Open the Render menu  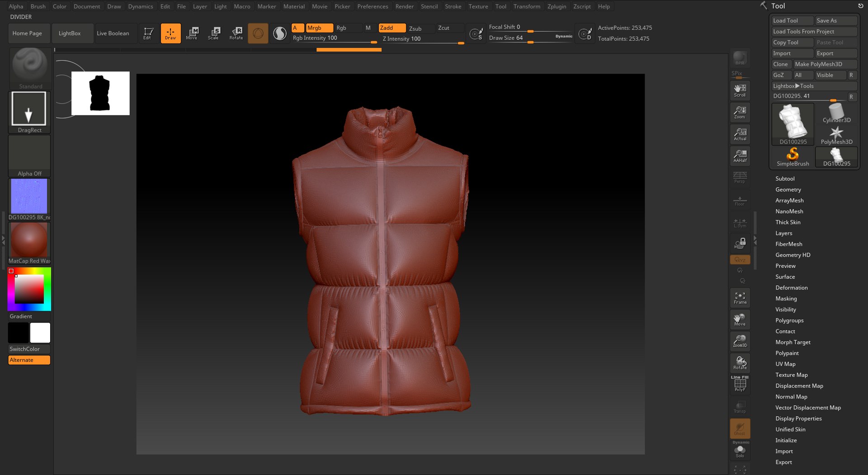tap(404, 6)
